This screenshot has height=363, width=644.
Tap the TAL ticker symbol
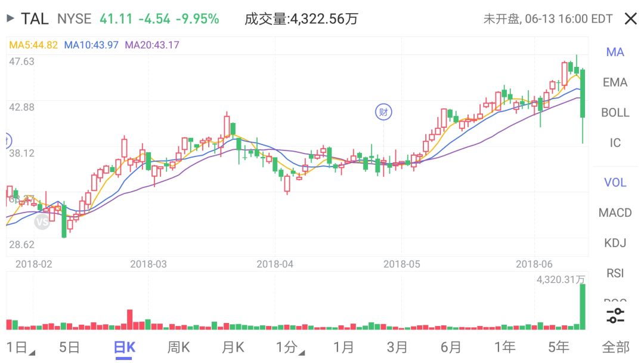pos(35,19)
